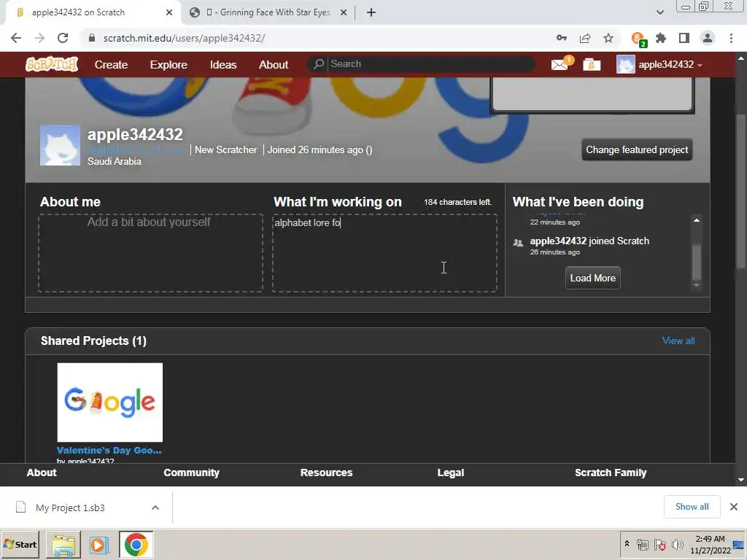Viewport: 747px width, 560px height.
Task: Close the downloads bar
Action: 734,507
